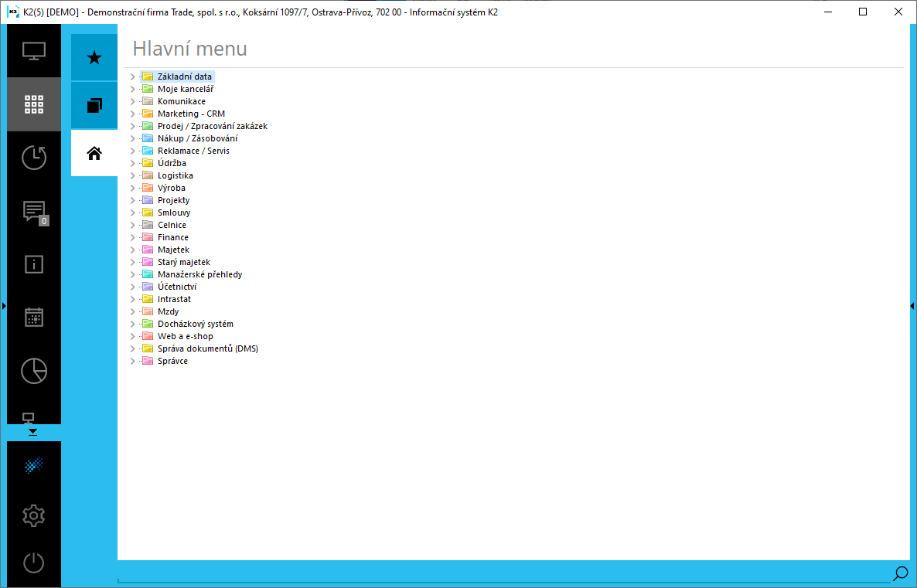Click the Finance folder icon
The image size is (917, 588).
click(148, 237)
